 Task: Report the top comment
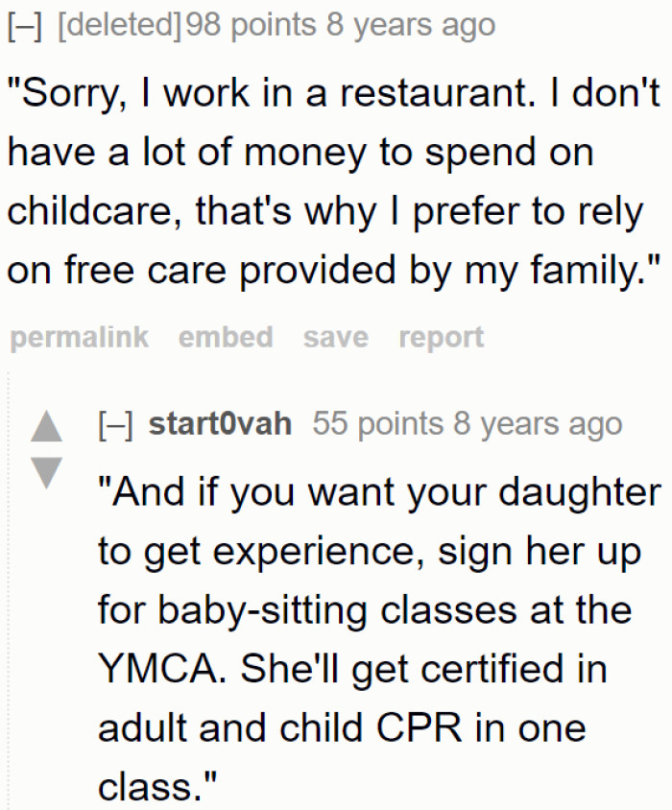[x=441, y=337]
